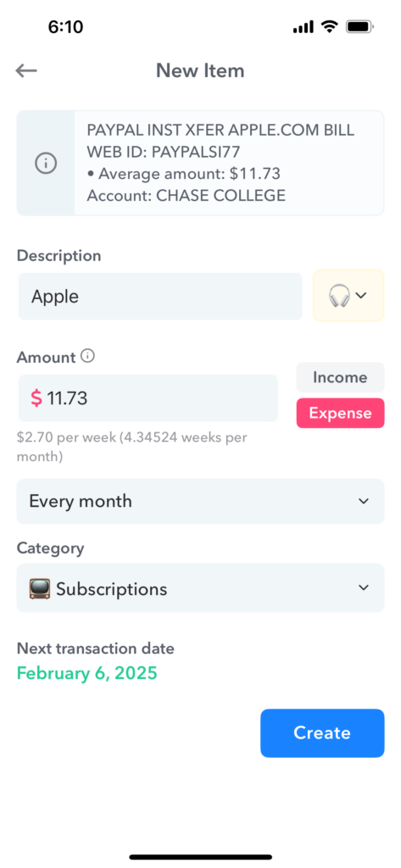Screen dimensions: 401x868
Task: Edit the Apple description field
Action: point(160,296)
